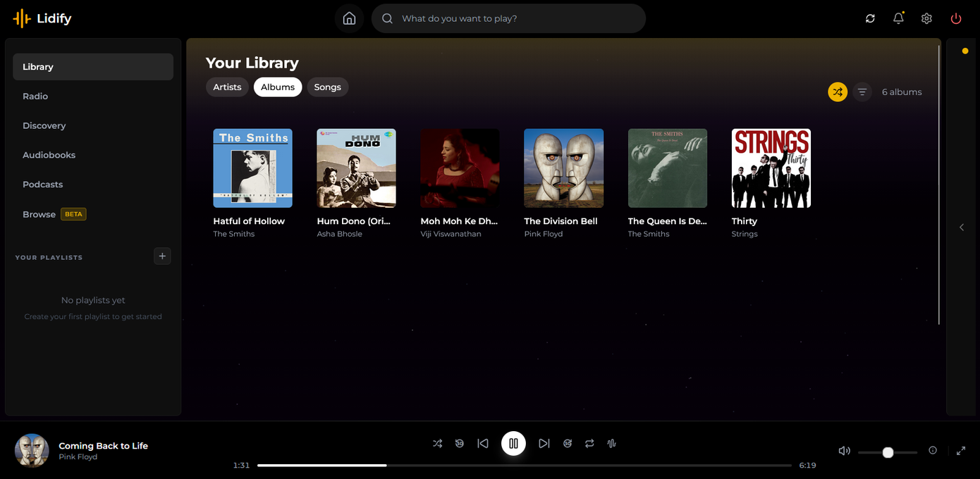Click the elapsed time 1:31

tap(241, 466)
